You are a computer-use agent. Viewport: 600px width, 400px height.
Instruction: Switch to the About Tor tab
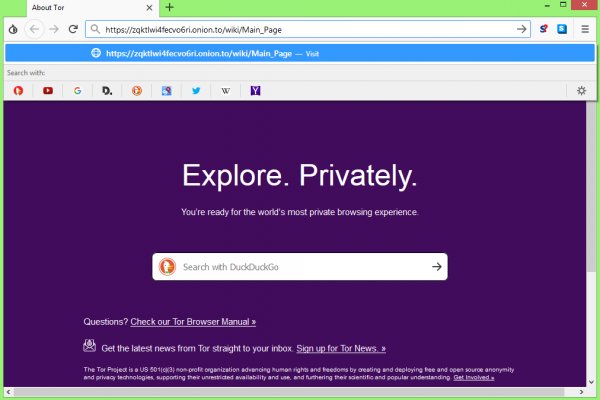click(70, 7)
